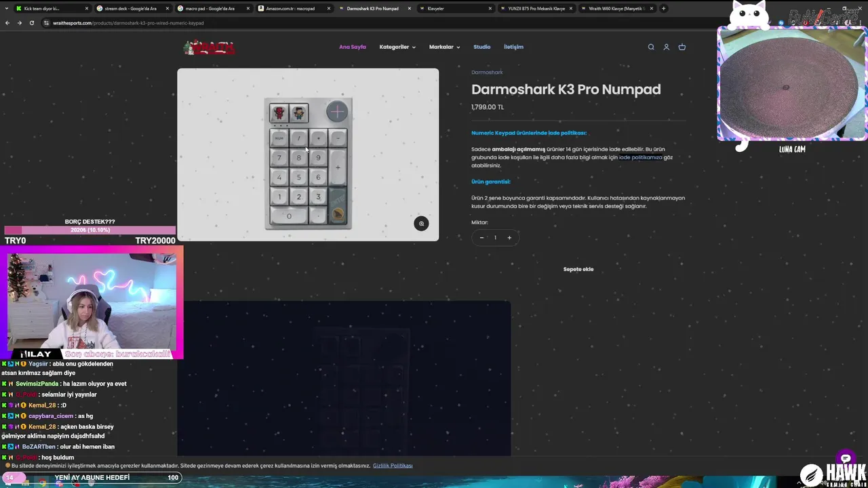Open the iade politikamıza link

(x=640, y=157)
